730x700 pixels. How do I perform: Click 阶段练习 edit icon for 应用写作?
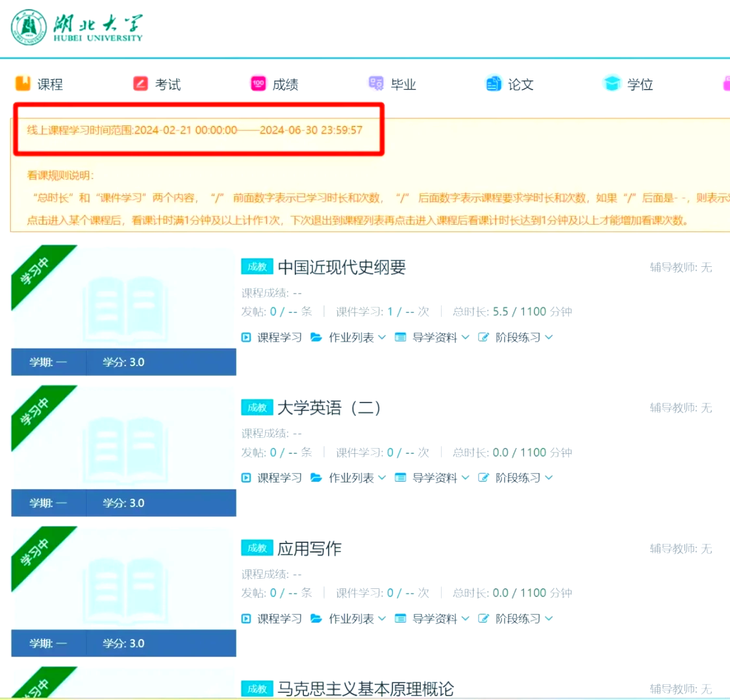pyautogui.click(x=484, y=618)
